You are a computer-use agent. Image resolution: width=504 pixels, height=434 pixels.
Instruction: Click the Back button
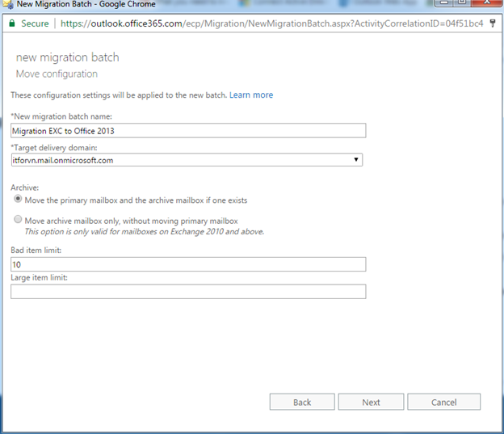click(x=302, y=402)
